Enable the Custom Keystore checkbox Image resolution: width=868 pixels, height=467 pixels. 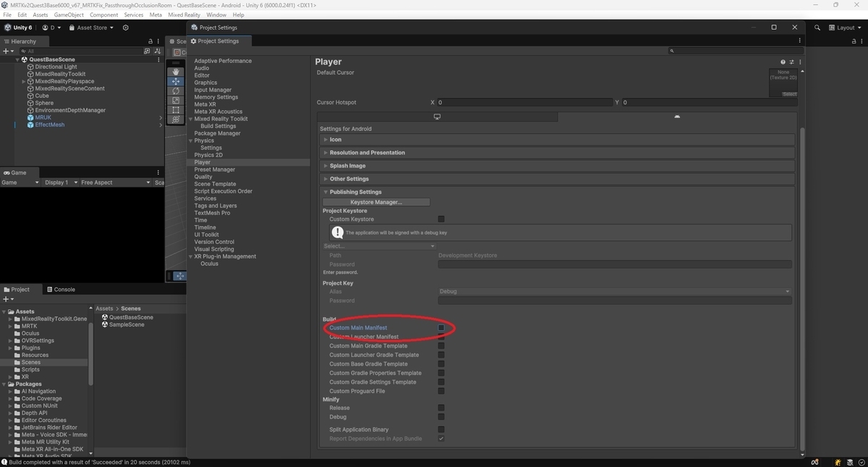(441, 219)
